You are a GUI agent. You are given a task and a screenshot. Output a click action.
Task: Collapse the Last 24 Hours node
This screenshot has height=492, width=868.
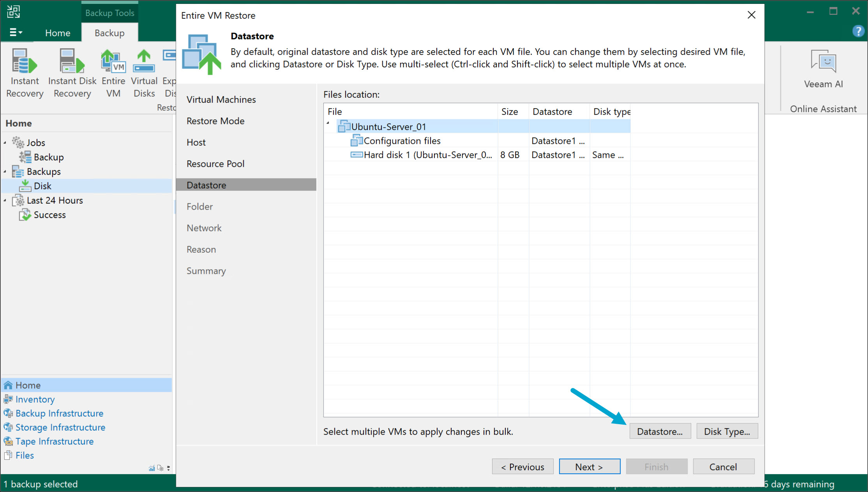(x=5, y=200)
